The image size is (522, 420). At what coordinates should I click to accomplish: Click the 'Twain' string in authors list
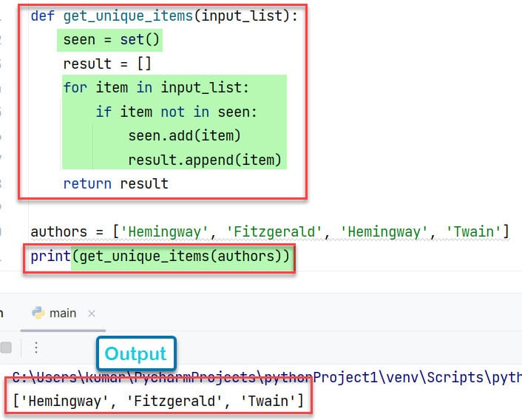[474, 231]
